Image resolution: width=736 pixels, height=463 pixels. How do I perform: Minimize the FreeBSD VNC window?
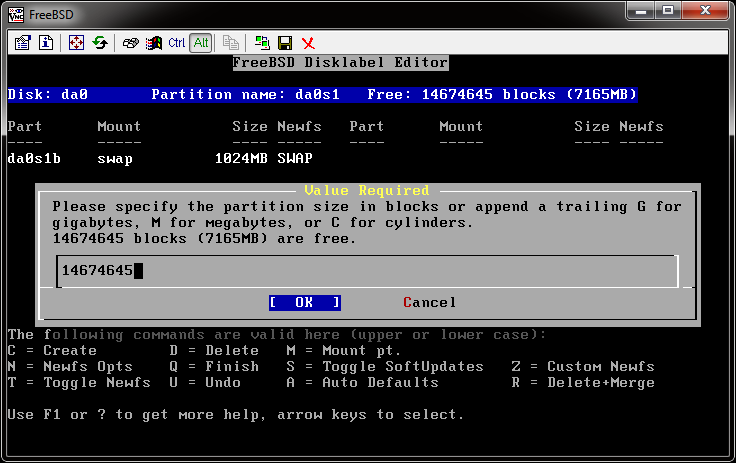[x=641, y=10]
